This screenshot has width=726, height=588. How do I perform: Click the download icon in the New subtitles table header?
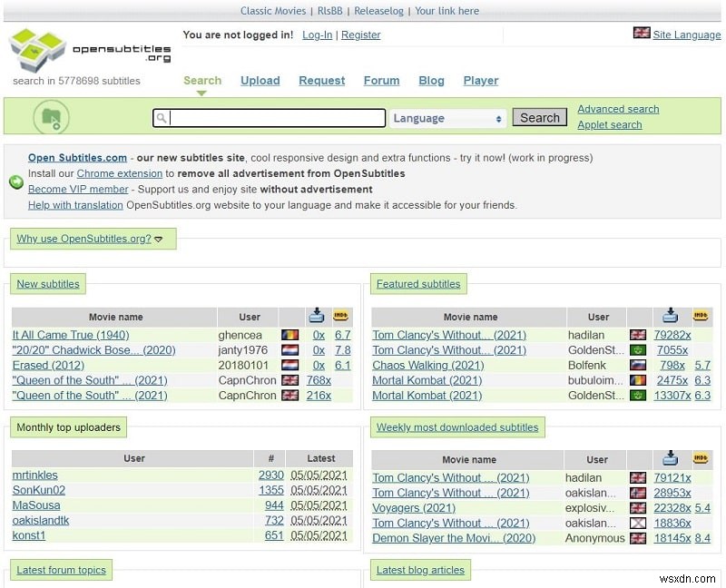click(x=317, y=316)
